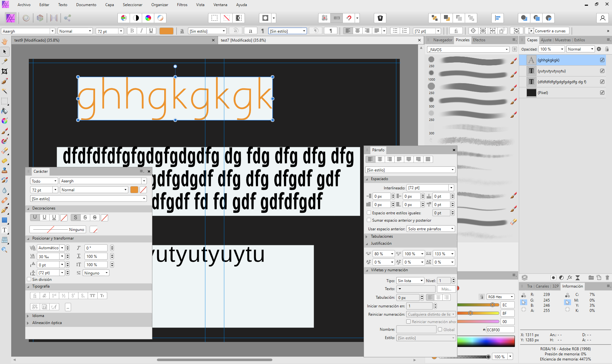Close the Párrafo panel
The height and width of the screenshot is (364, 612).
tap(454, 150)
